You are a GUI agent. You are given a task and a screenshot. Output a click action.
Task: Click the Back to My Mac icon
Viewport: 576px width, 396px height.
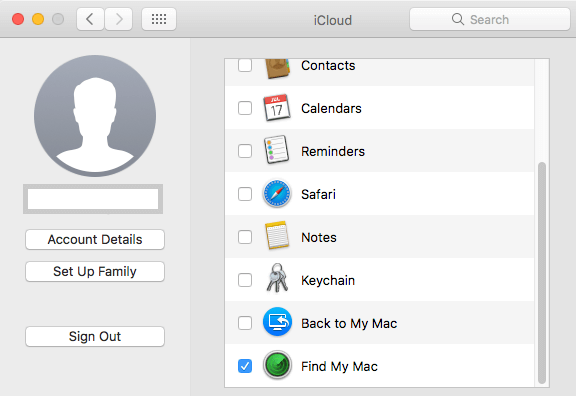(277, 322)
